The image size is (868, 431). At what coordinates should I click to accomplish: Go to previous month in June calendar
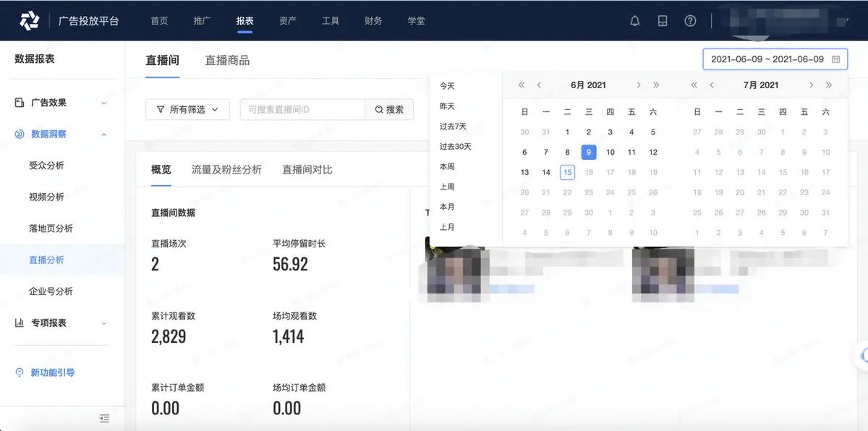(x=539, y=85)
